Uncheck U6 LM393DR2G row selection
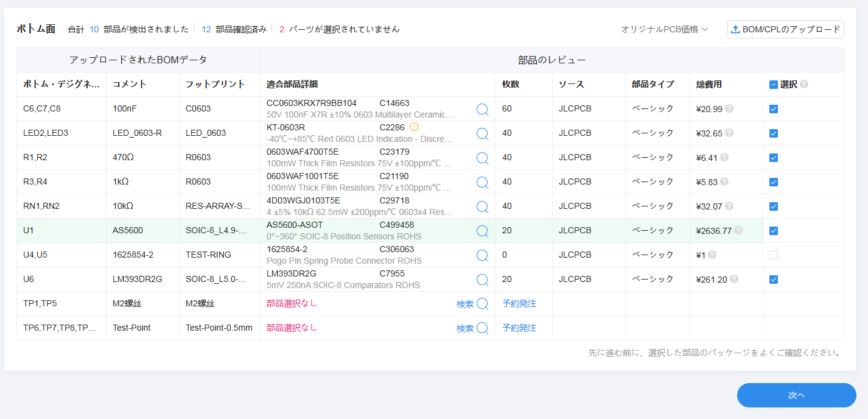Screen dimensions: 868x419 [774, 280]
